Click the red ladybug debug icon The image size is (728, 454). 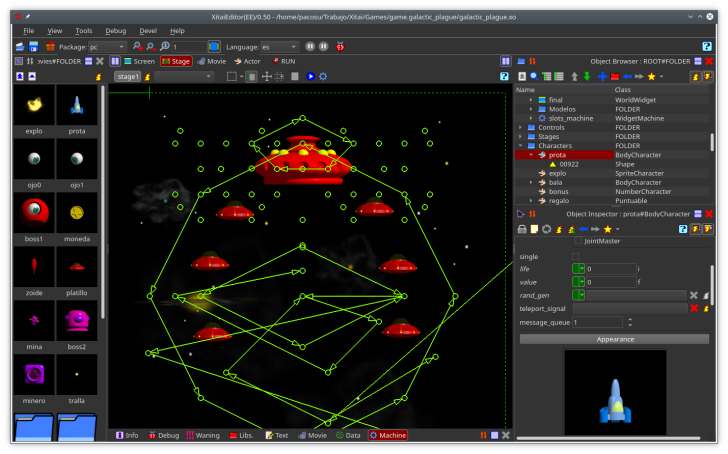342,46
